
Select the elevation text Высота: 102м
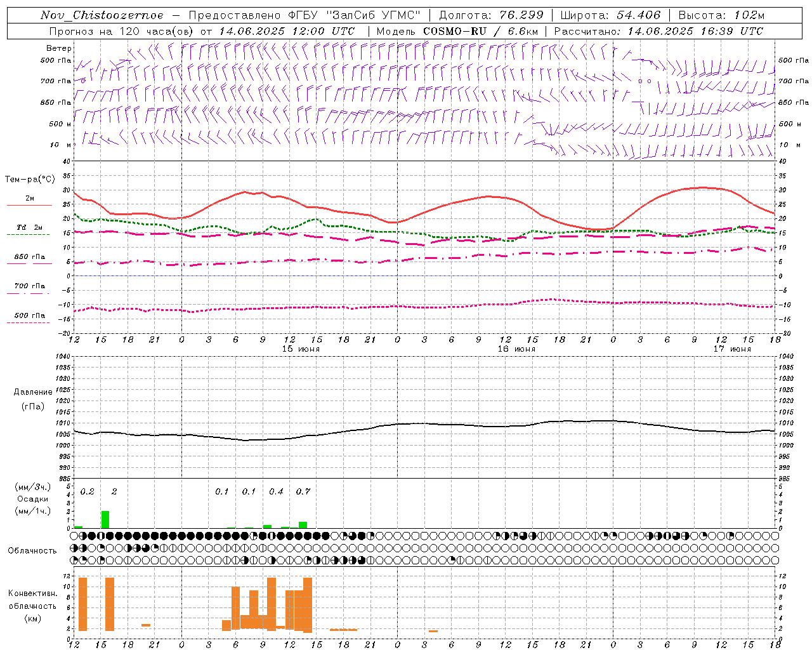coord(721,15)
